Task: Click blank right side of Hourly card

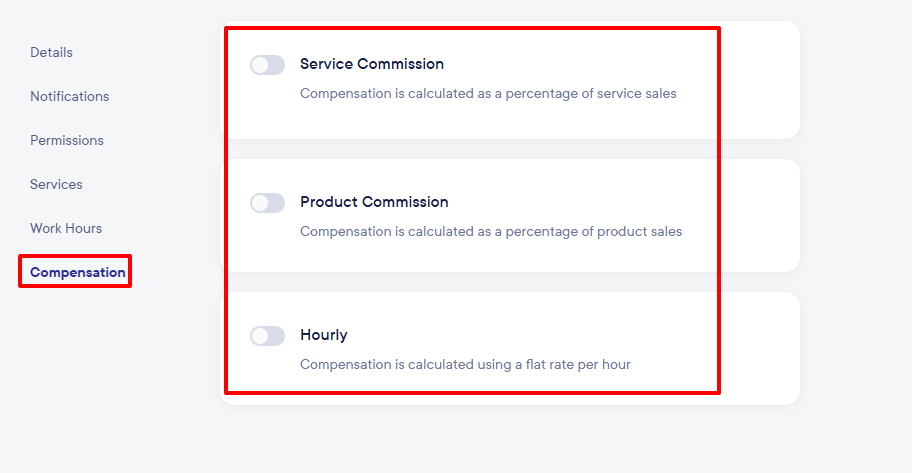Action: 760,348
